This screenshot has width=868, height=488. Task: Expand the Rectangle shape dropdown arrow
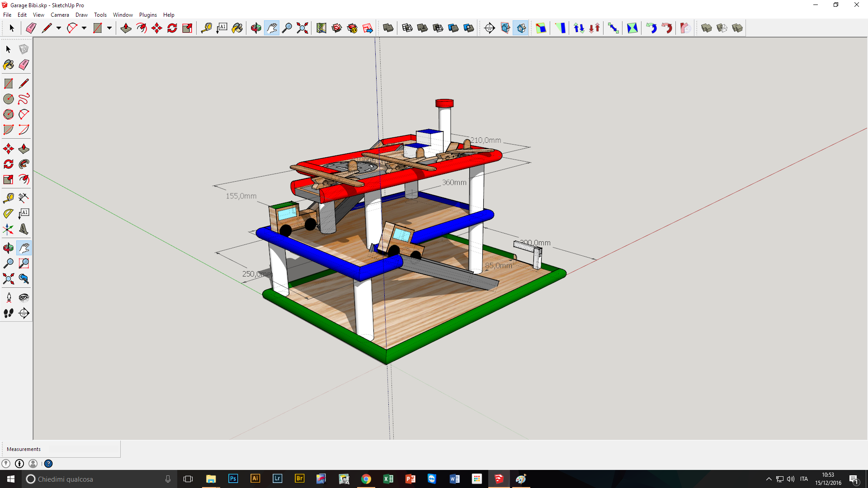click(109, 28)
